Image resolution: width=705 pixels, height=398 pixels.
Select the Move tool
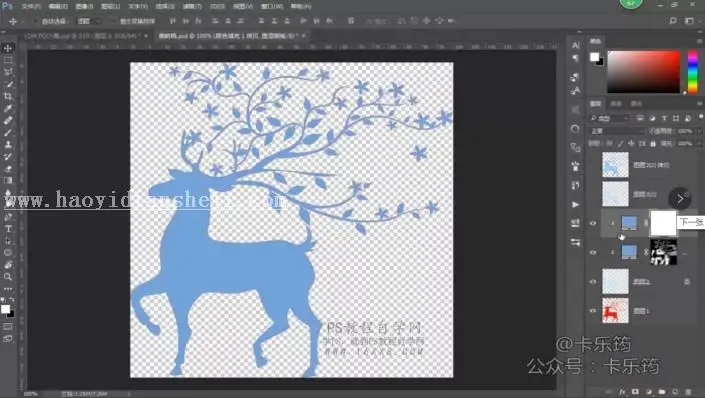[8, 48]
